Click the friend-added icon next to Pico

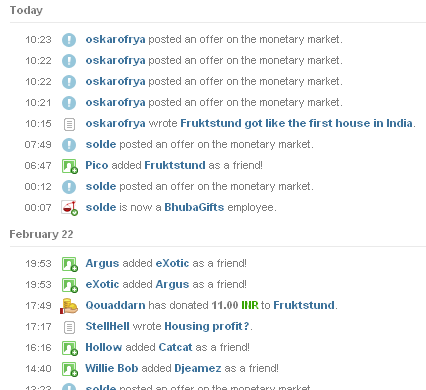click(x=70, y=166)
